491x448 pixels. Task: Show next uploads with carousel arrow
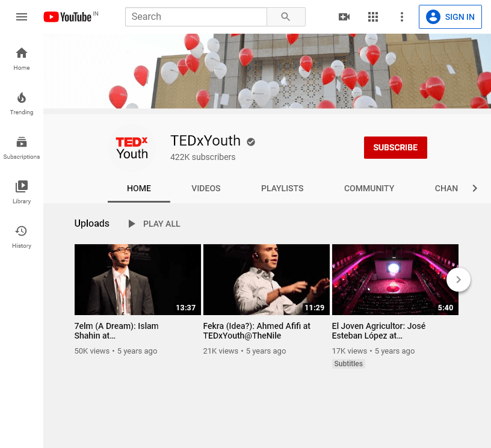pos(459,280)
